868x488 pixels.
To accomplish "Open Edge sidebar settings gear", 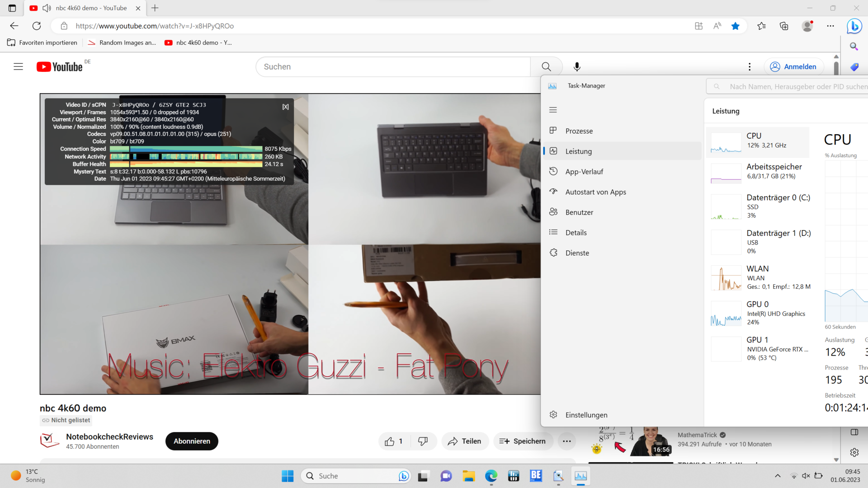I will tap(854, 452).
